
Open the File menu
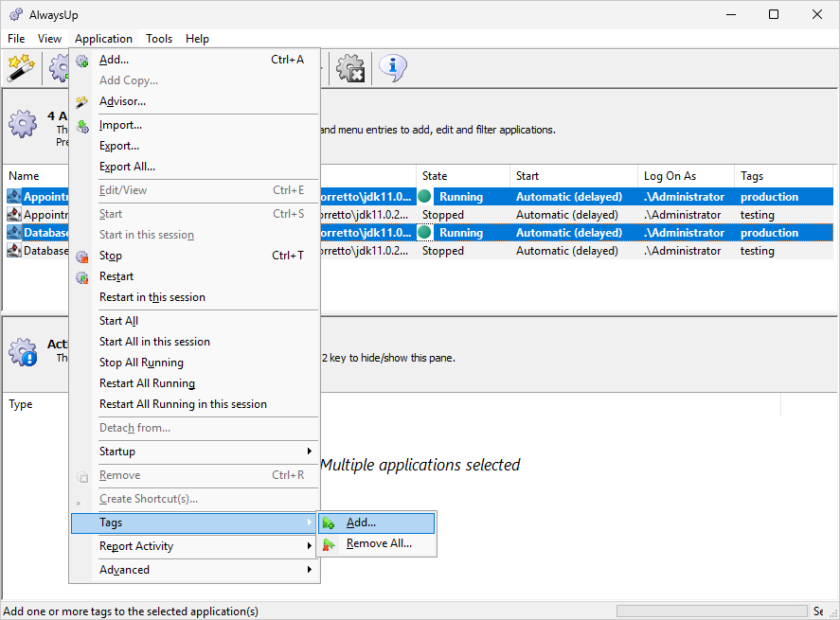pos(16,39)
